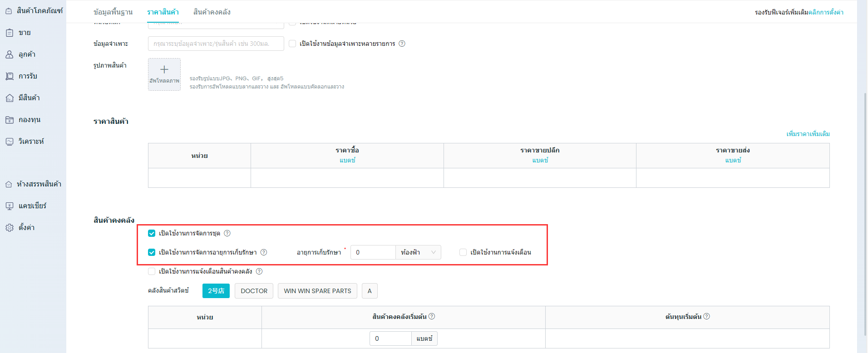Enable เปิดใช้งานการแจ้งเตือนสินค้าคงคลัง checkbox
The width and height of the screenshot is (868, 353).
click(x=152, y=271)
